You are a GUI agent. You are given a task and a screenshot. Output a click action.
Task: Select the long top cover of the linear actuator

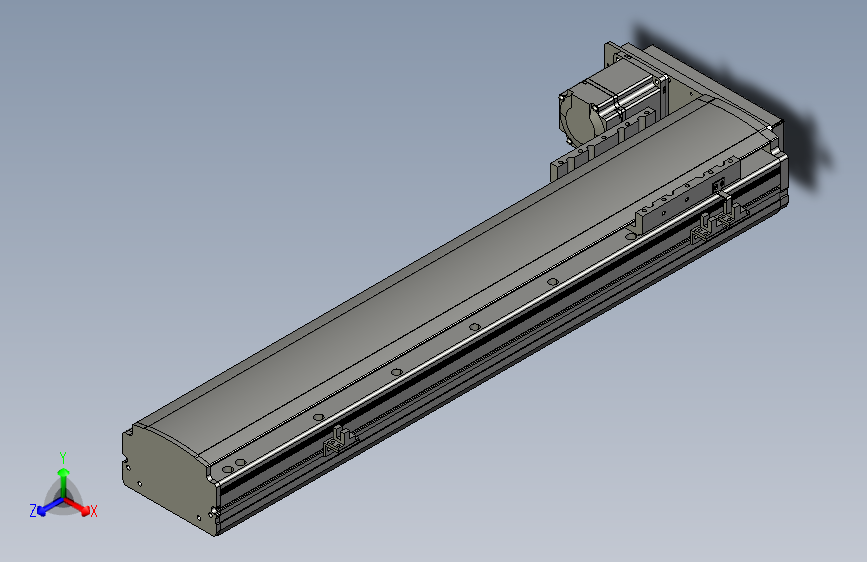pyautogui.click(x=453, y=277)
